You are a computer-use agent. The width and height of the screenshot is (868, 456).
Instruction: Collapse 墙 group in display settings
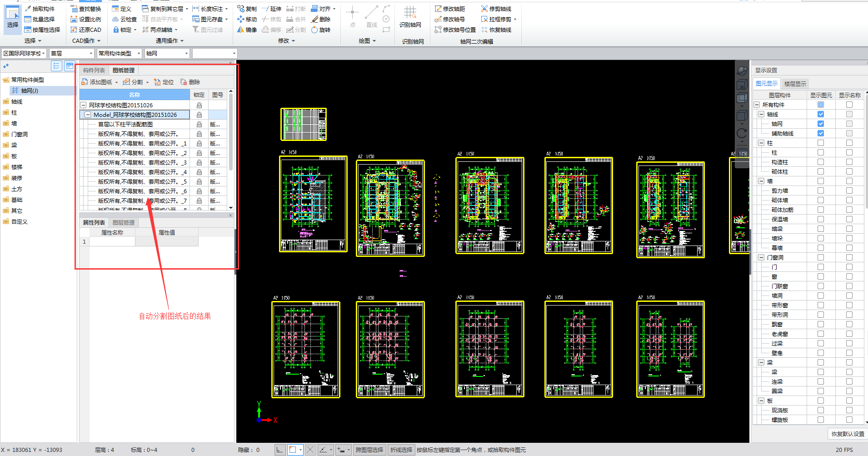point(761,181)
